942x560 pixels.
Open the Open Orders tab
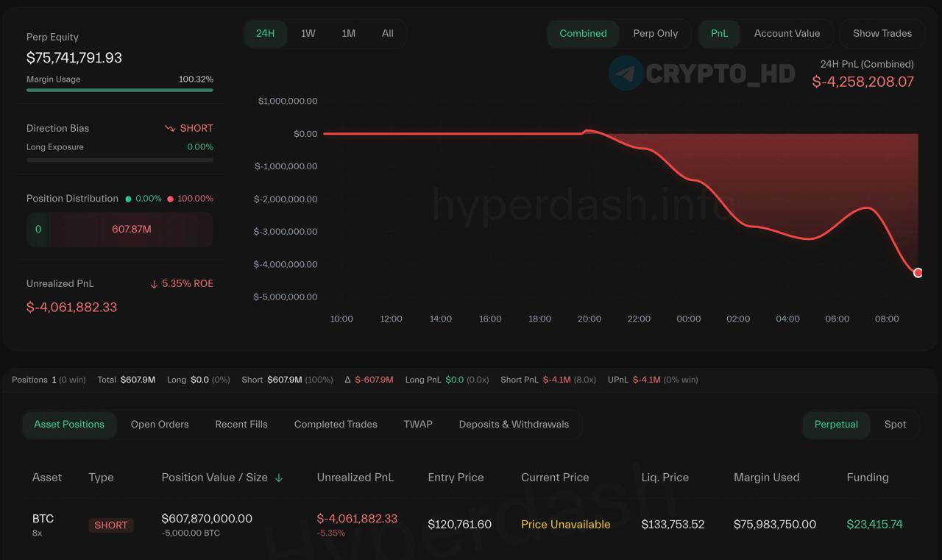point(160,425)
